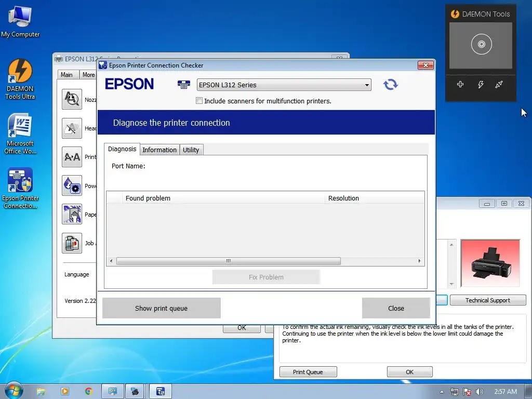532x399 pixels.
Task: Click the volume icon in system tray
Action: tap(479, 392)
